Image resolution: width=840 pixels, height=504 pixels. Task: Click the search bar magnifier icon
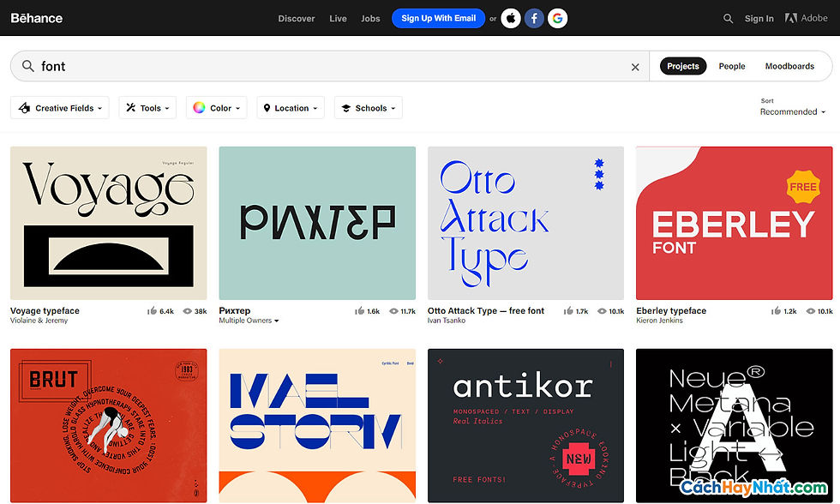coord(27,66)
